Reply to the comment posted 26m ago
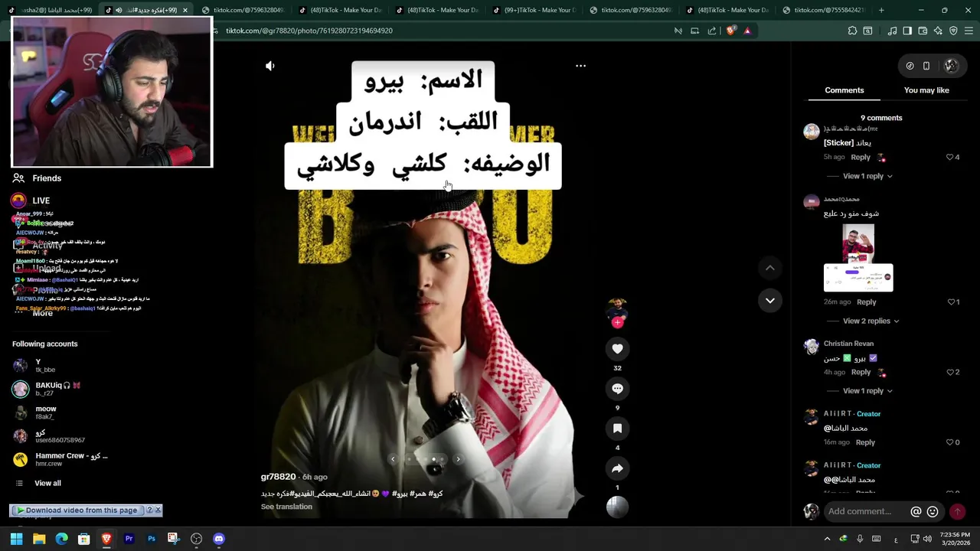 click(x=866, y=302)
